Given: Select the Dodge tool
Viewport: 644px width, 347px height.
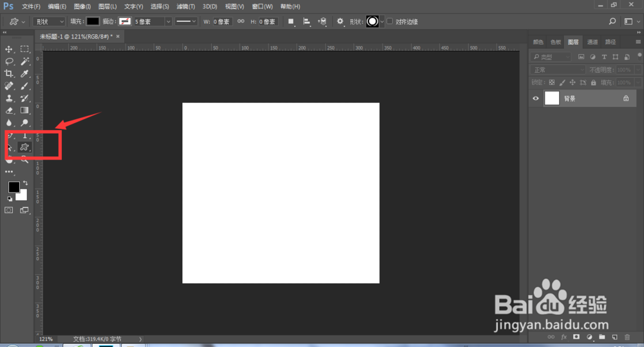Looking at the screenshot, I should point(24,123).
